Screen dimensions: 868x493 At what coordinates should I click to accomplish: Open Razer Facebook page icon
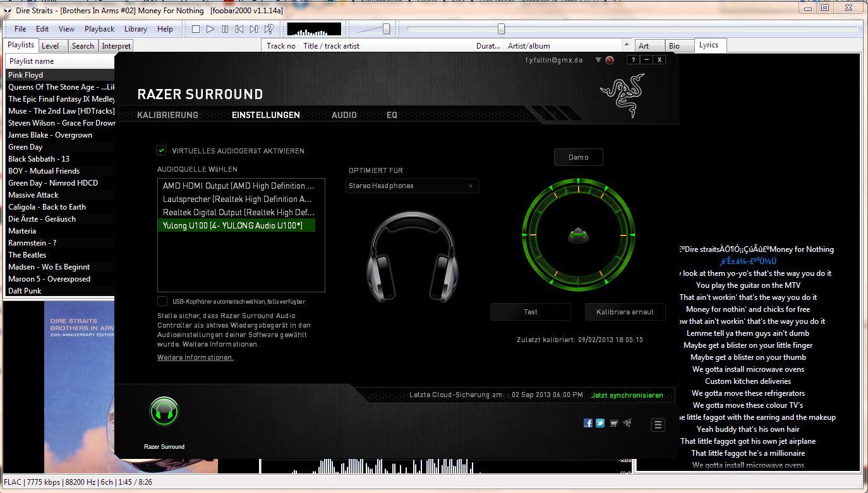(588, 424)
